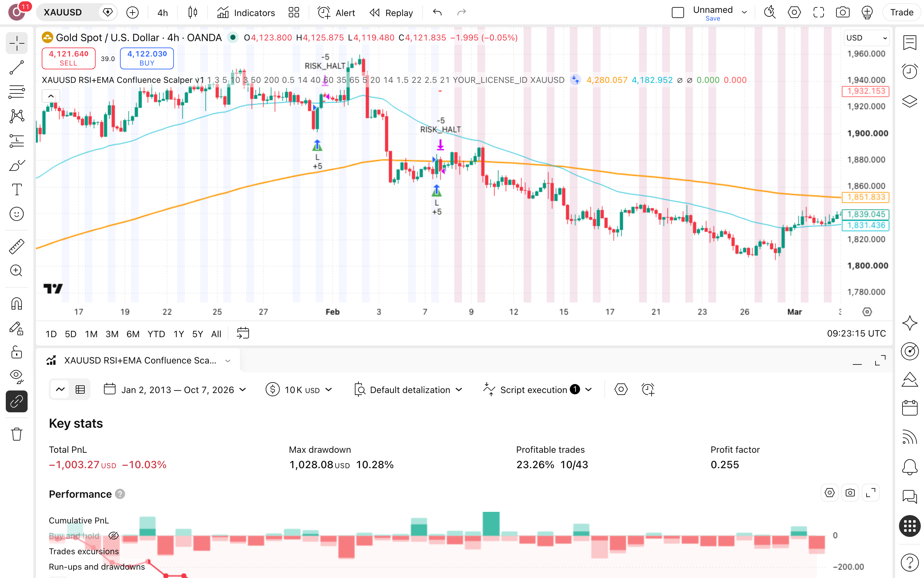Open the backtest date range dropdown

tap(175, 390)
